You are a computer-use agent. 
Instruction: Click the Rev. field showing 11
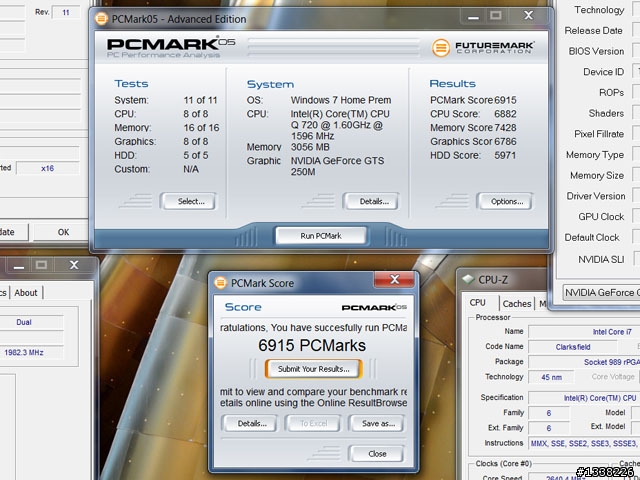click(66, 13)
